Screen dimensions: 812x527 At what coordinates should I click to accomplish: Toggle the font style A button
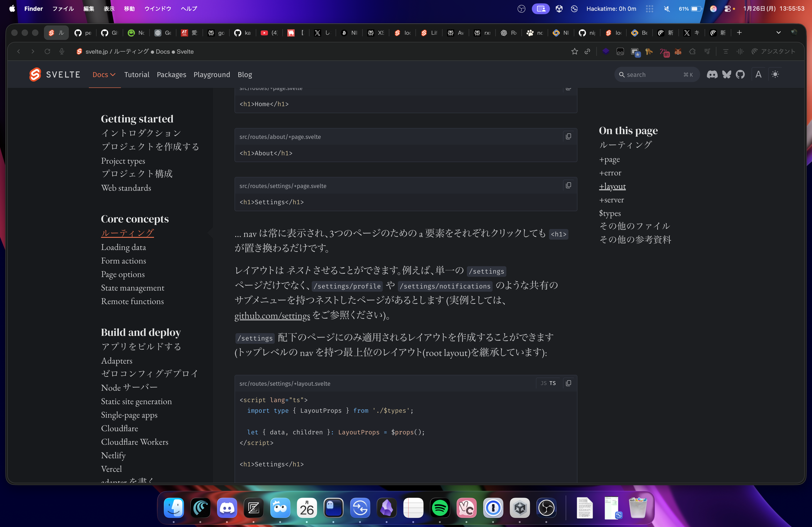click(x=758, y=74)
